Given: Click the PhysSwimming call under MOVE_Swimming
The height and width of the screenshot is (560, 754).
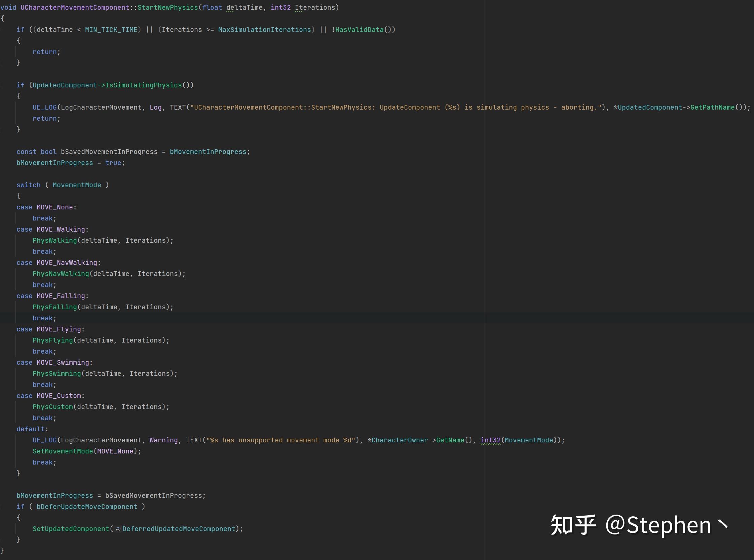Looking at the screenshot, I should tap(56, 373).
